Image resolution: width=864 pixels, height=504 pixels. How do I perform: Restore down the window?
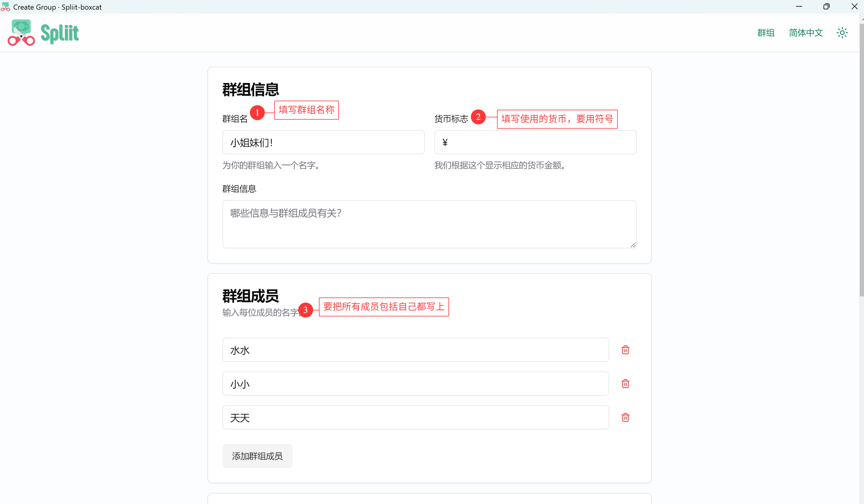click(x=826, y=7)
